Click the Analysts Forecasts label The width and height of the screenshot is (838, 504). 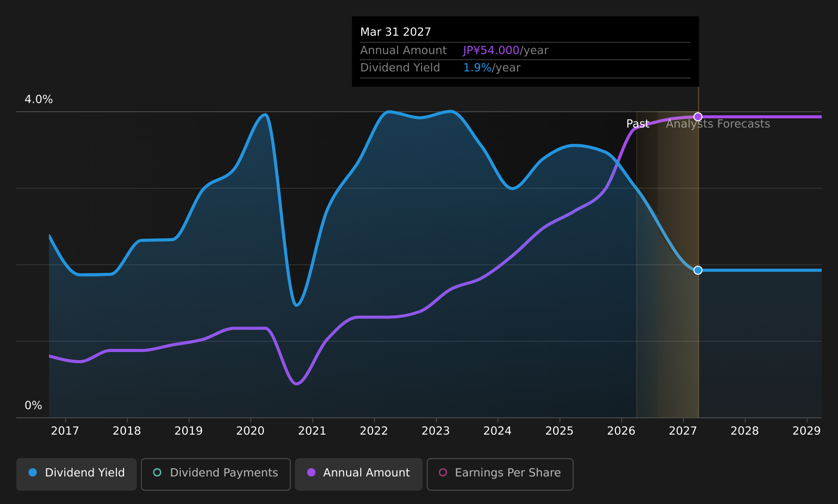[718, 124]
